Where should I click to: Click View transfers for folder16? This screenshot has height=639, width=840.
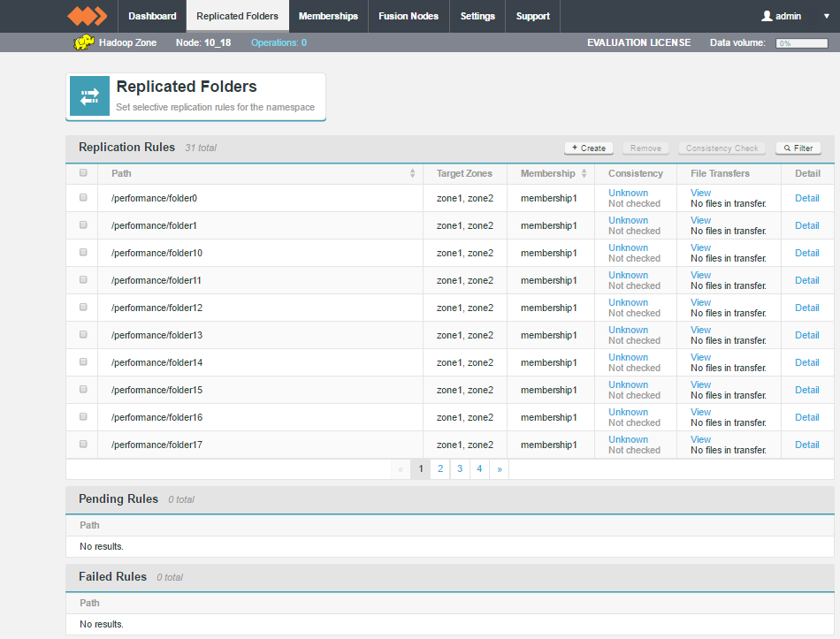coord(700,412)
